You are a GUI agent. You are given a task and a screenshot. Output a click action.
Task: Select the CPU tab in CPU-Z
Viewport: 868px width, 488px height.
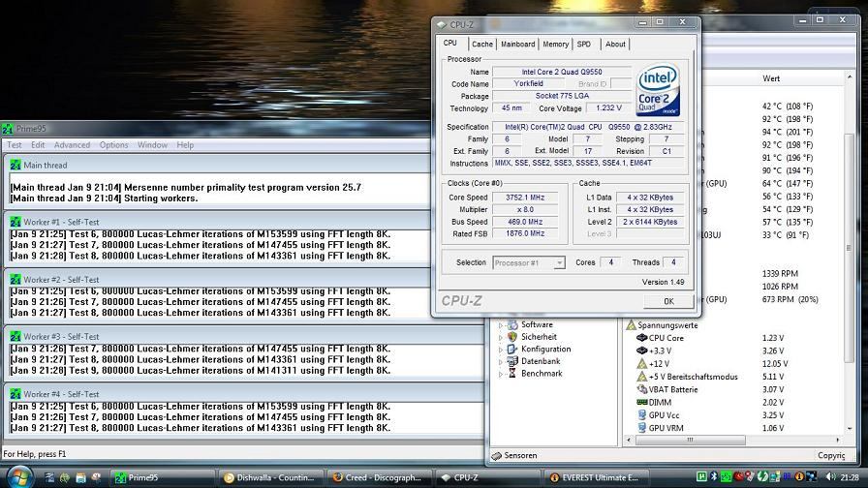[450, 44]
